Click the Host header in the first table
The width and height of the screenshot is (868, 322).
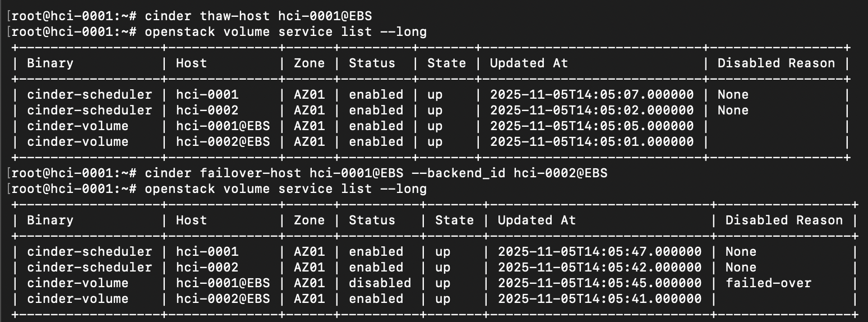pos(191,63)
